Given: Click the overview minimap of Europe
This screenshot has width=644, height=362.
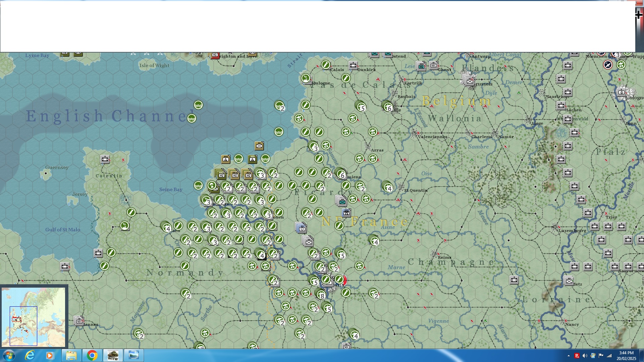Looking at the screenshot, I should pos(34,317).
